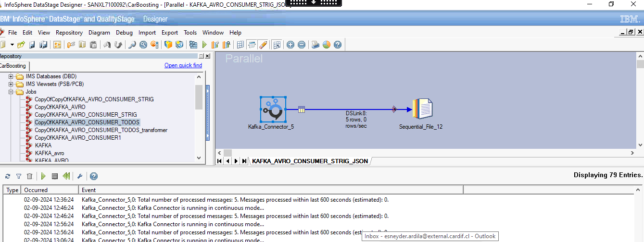Click the Paste clipboard toolbar icon

pos(93,45)
